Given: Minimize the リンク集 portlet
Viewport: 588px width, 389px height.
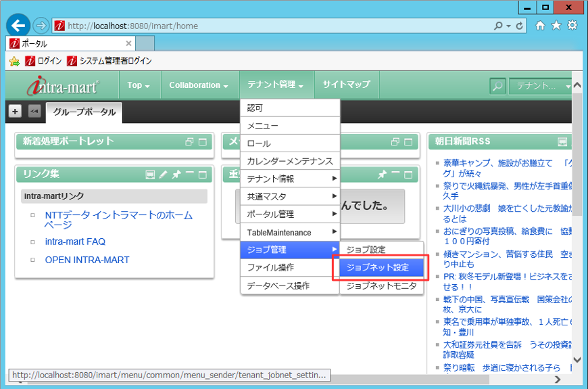Looking at the screenshot, I should pos(190,173).
